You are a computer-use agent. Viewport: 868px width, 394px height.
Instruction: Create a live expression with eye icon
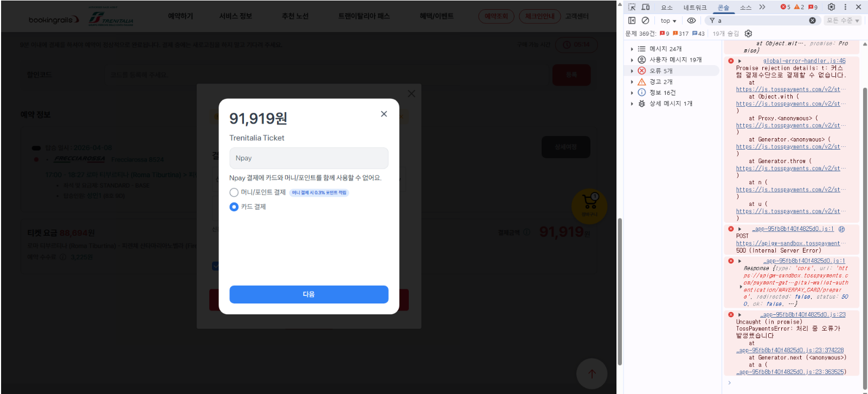pos(691,21)
